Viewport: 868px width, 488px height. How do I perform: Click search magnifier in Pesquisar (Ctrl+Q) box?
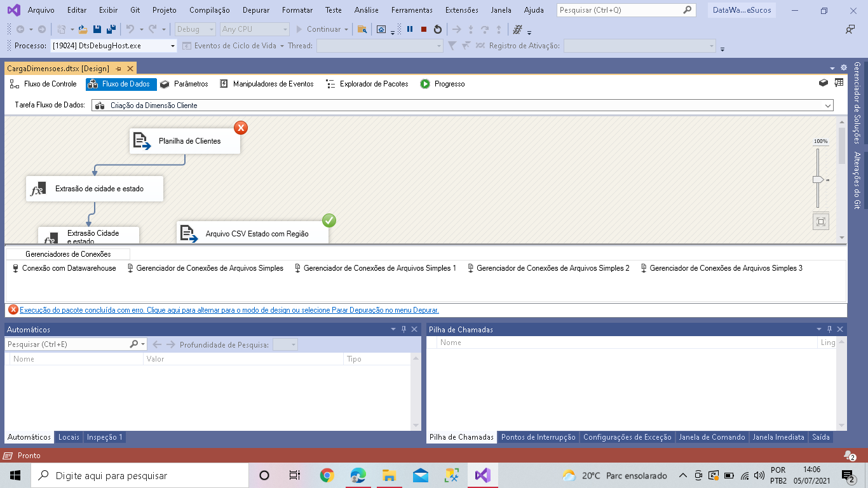[x=688, y=10]
